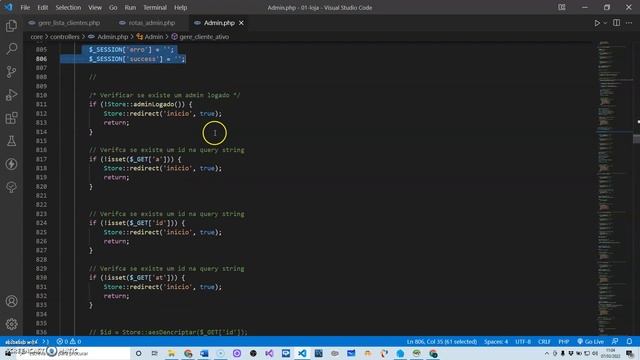Open the File menu
The image size is (640, 360).
coord(25,7)
